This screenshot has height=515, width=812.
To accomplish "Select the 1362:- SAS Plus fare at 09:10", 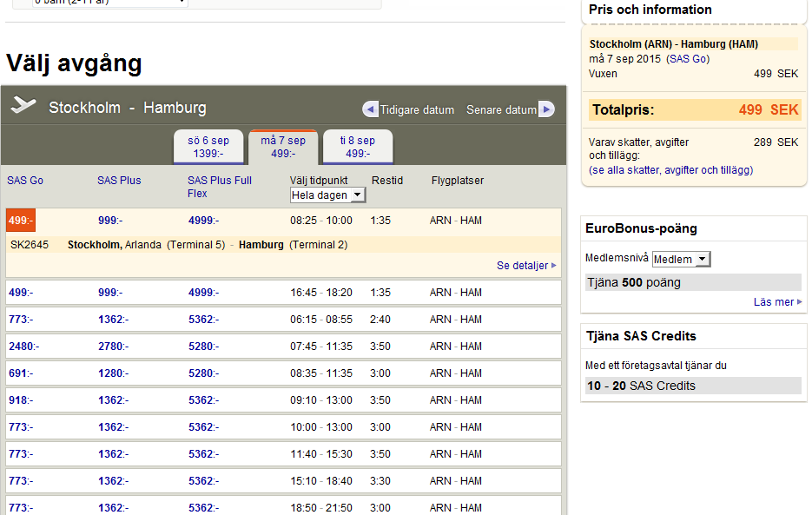I will pos(114,400).
